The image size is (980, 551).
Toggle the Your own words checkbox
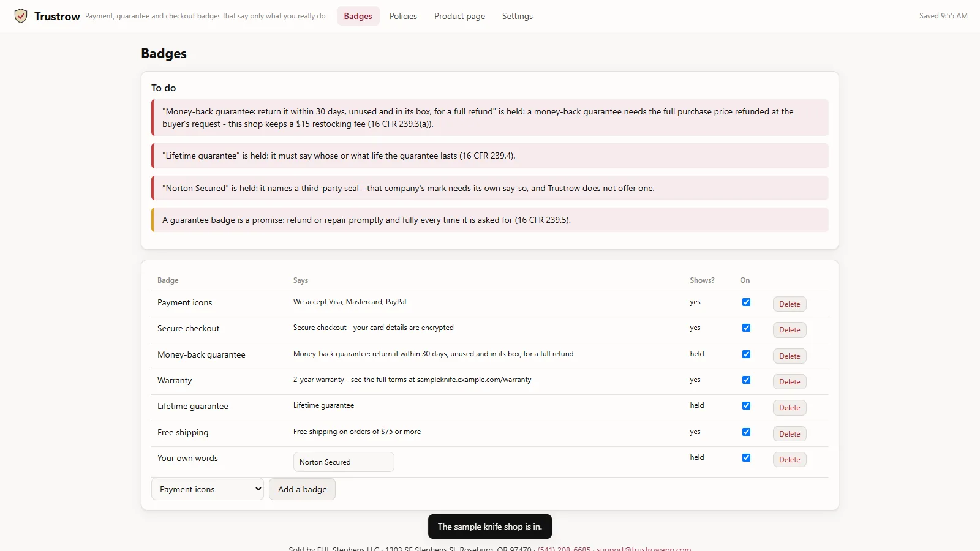pyautogui.click(x=746, y=457)
